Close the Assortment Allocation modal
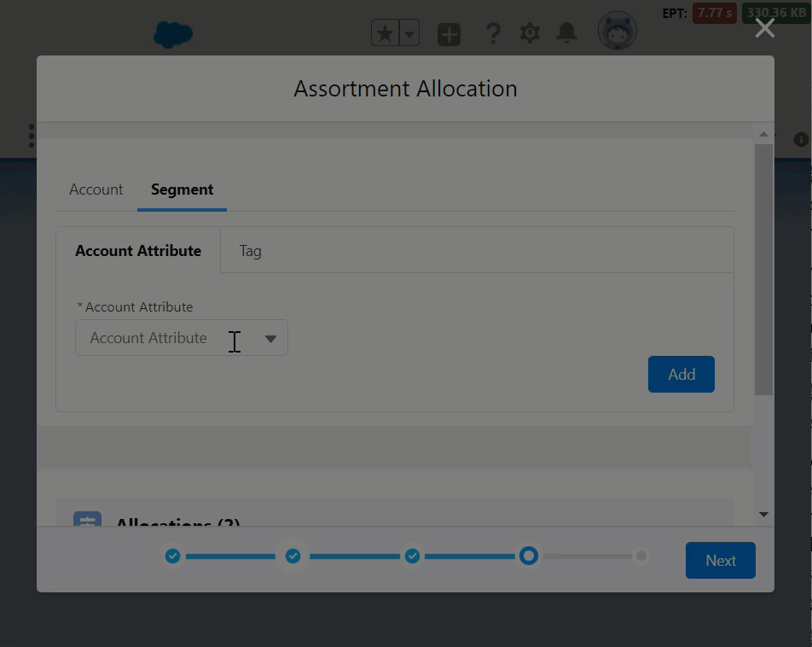 (x=765, y=28)
